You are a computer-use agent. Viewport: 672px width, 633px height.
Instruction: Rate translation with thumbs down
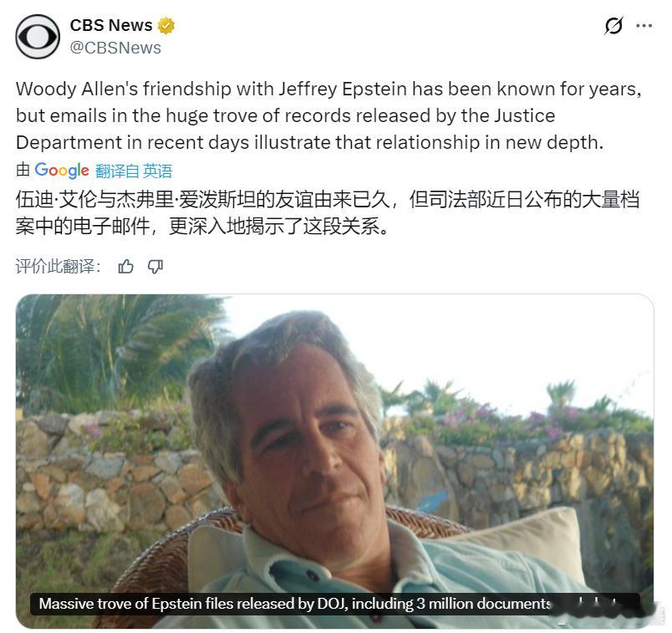(155, 267)
